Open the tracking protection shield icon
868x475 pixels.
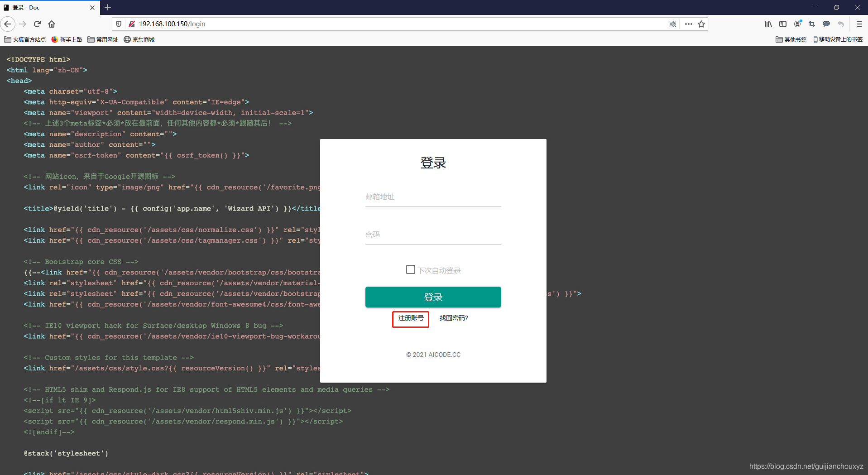(119, 24)
